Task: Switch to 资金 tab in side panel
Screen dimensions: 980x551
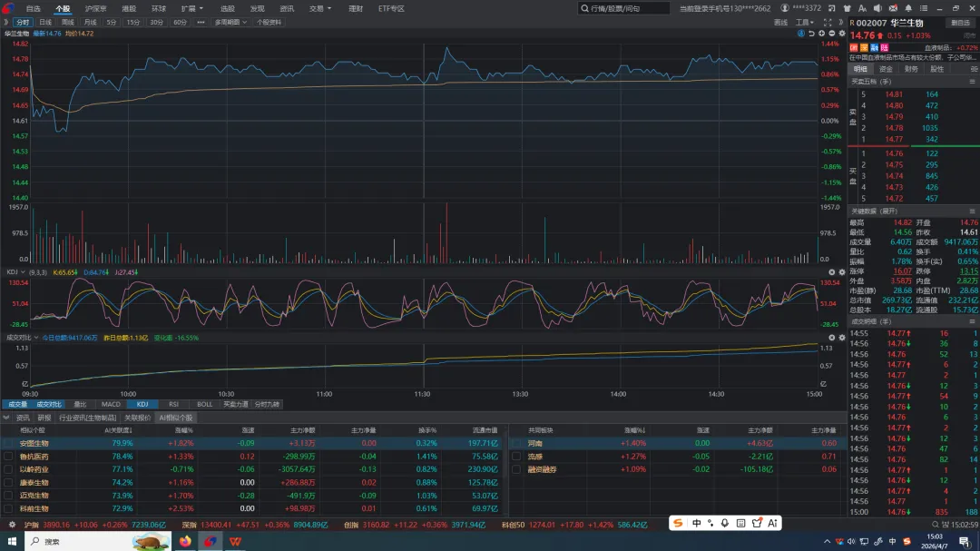Action: (886, 69)
